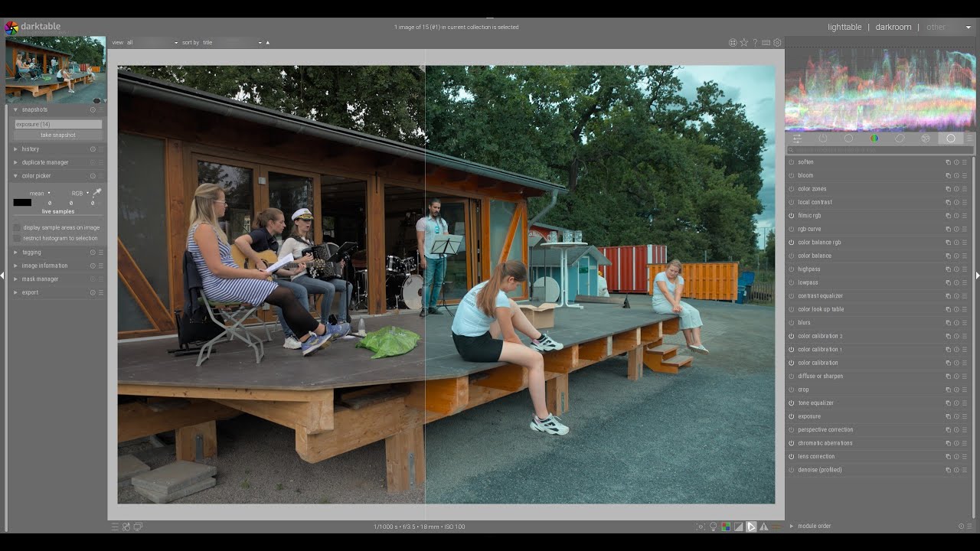
Task: Reset the rgb curve module
Action: (956, 229)
